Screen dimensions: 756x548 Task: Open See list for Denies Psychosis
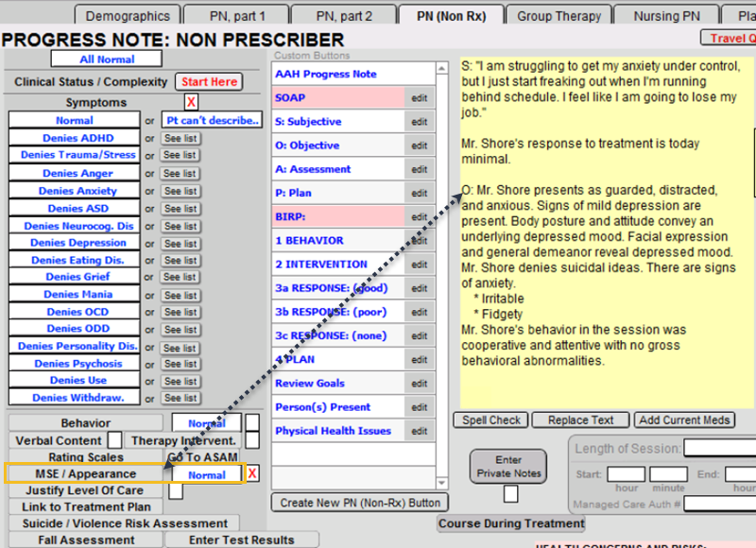[180, 364]
